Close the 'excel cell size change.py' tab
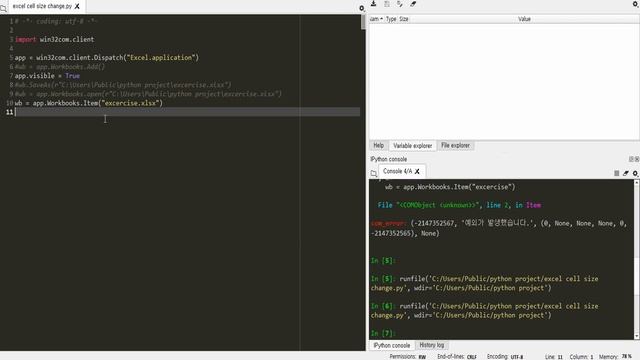This screenshot has height=360, width=640. click(x=77, y=6)
